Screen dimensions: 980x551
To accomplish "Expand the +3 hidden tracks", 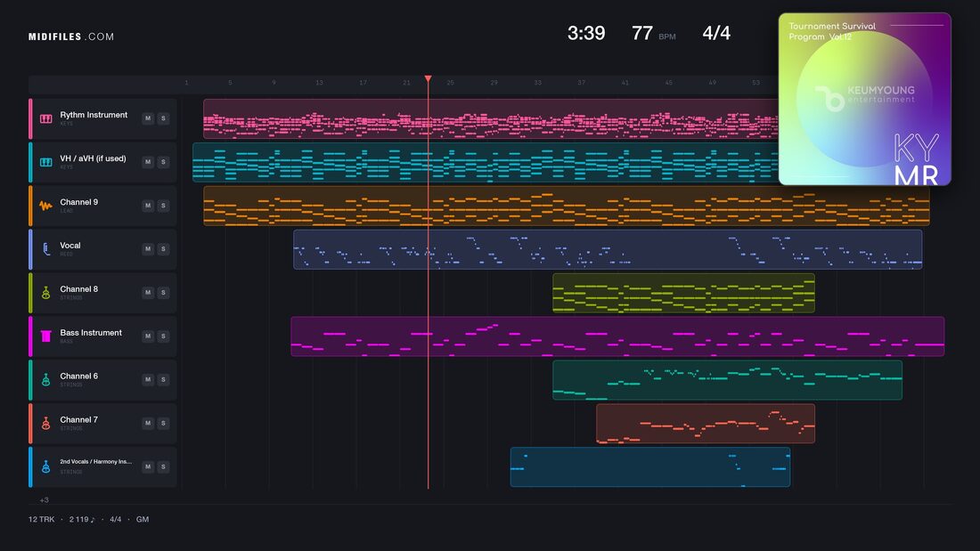I will [x=44, y=499].
